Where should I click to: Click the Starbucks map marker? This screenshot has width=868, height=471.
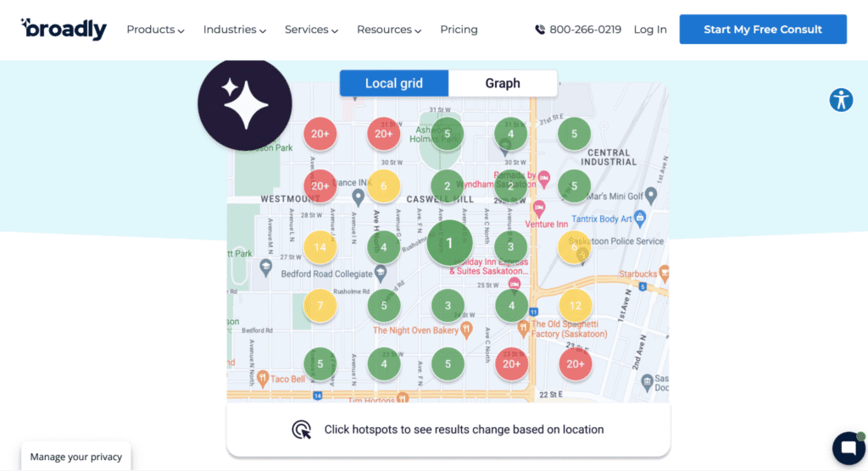(664, 273)
